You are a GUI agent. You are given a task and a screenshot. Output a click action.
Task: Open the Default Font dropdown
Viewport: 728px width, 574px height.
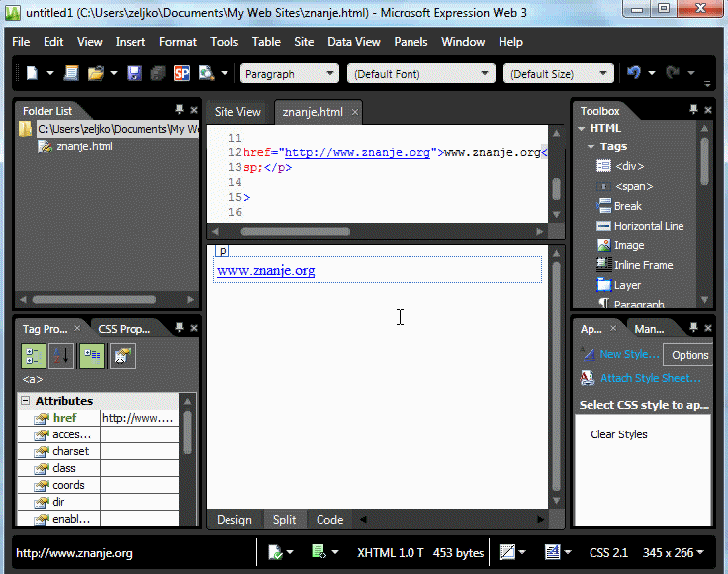click(x=420, y=74)
